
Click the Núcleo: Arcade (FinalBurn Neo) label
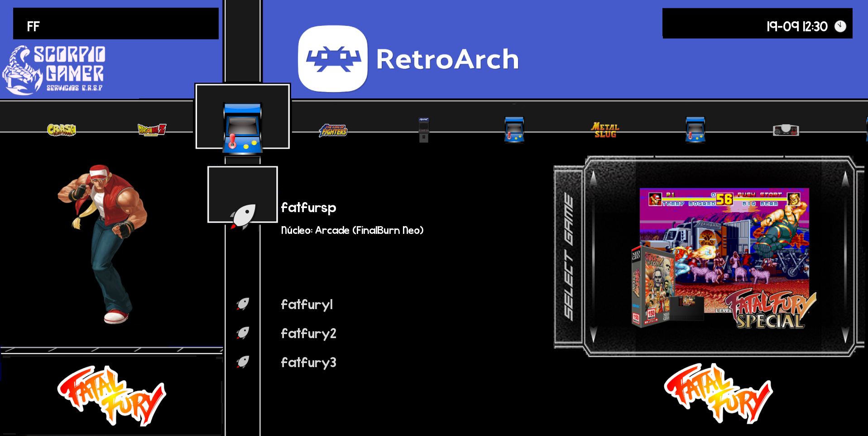[352, 230]
